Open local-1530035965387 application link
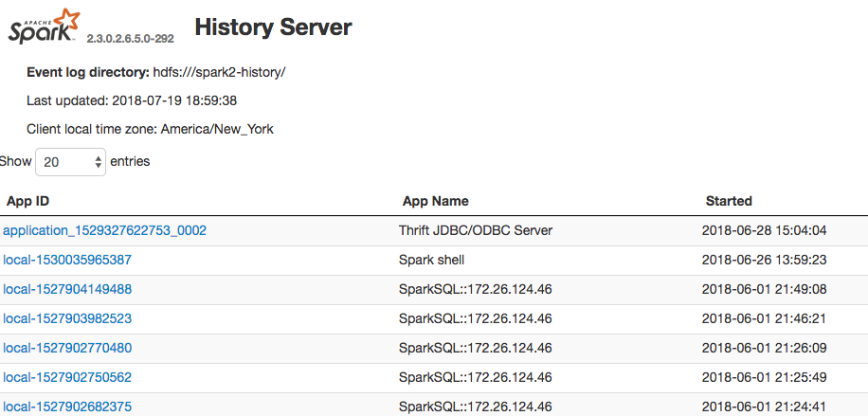The height and width of the screenshot is (416, 868). (67, 260)
